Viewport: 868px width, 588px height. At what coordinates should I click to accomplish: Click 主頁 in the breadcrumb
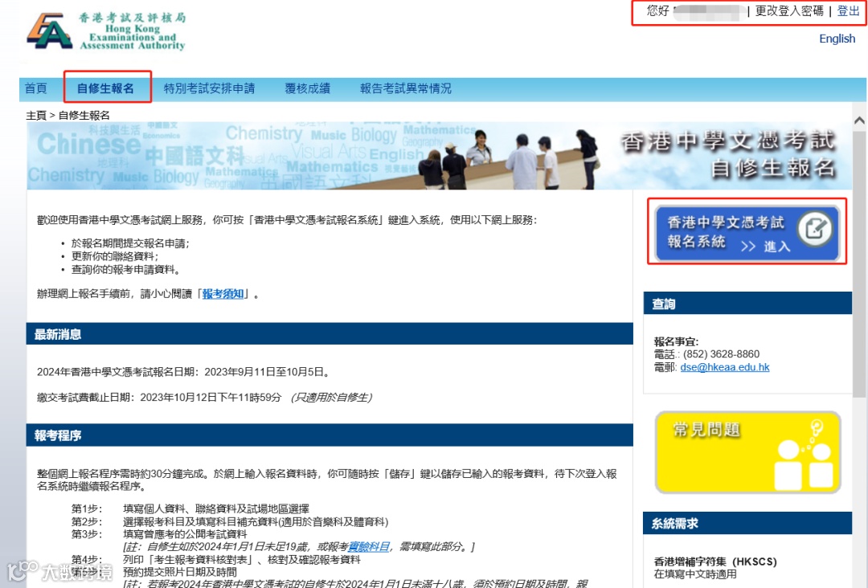(x=36, y=115)
